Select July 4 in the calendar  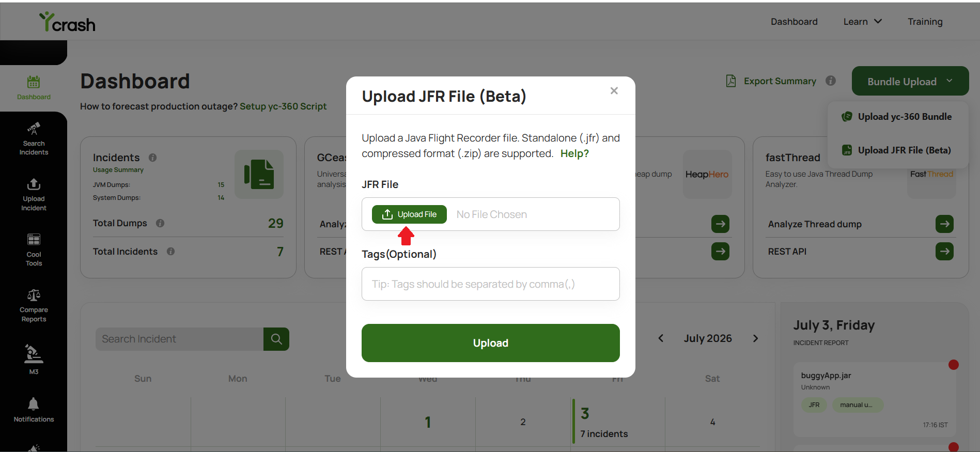click(712, 422)
